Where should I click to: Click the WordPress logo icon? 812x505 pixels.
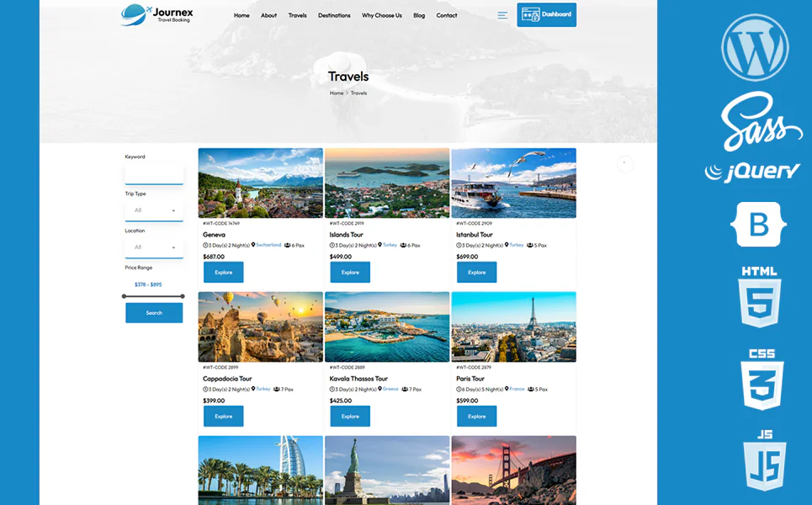point(755,48)
